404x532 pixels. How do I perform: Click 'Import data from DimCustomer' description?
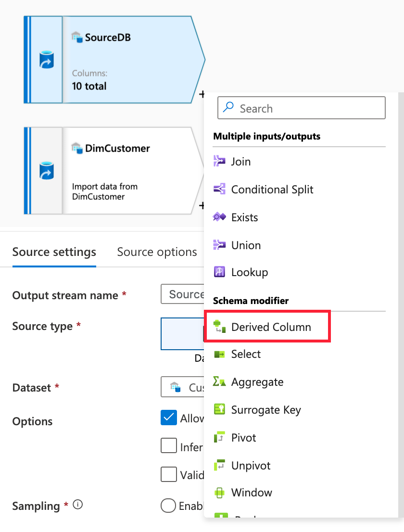click(105, 191)
